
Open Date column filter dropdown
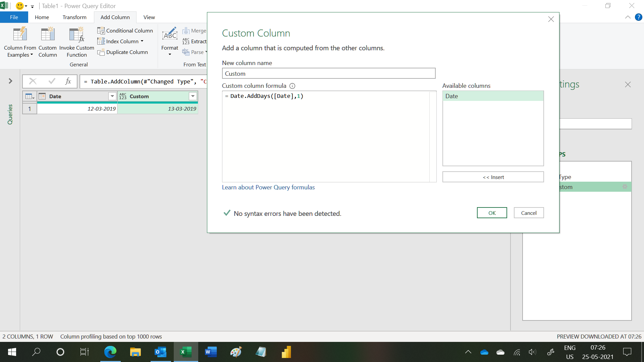[112, 97]
